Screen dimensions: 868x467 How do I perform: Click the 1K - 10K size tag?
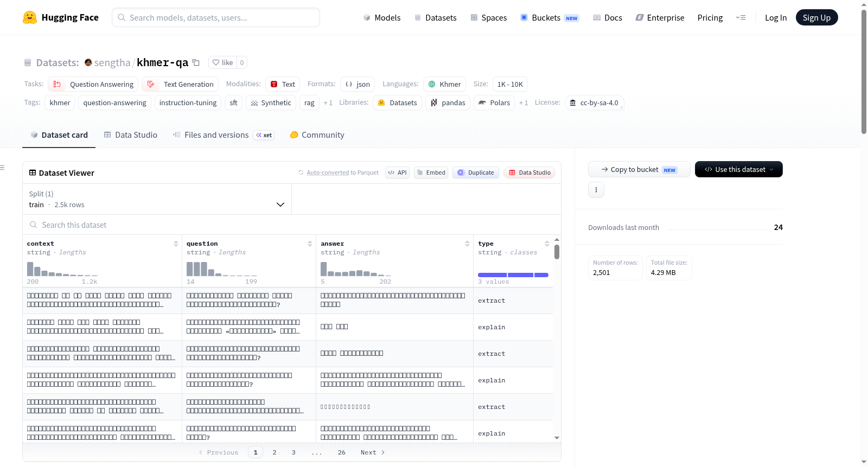(510, 84)
